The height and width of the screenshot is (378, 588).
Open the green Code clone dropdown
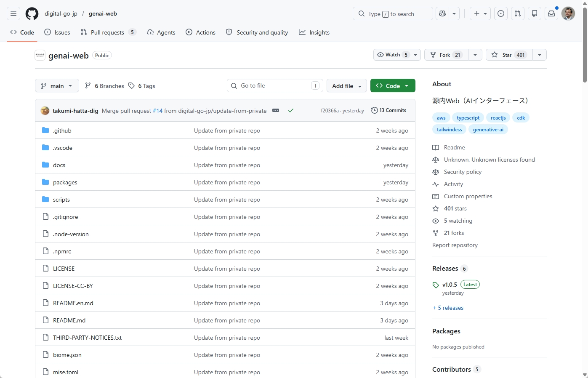[393, 86]
